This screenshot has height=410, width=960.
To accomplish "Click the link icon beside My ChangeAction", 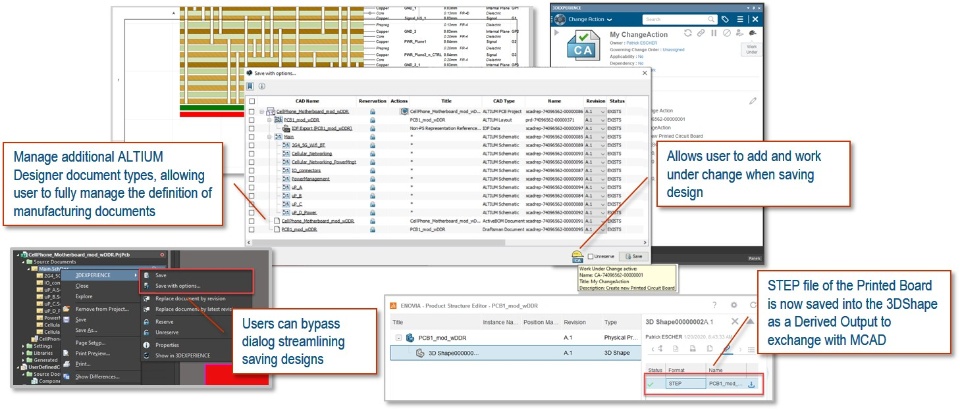I will [x=701, y=33].
